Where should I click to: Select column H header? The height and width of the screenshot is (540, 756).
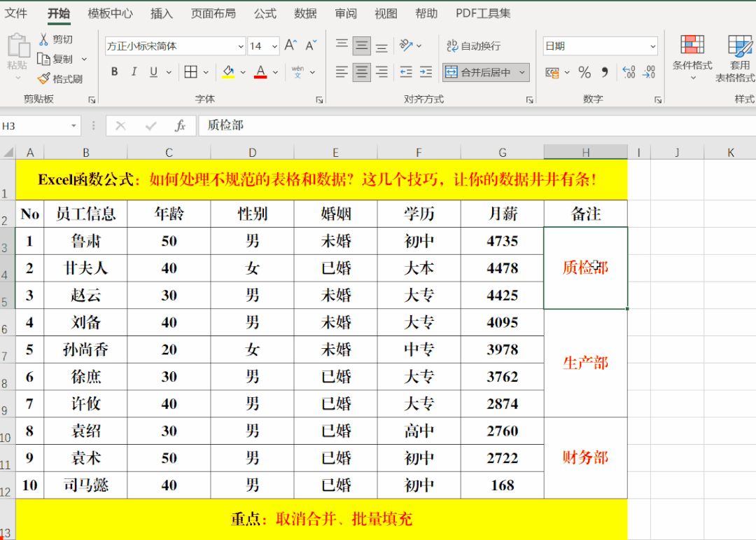click(586, 153)
